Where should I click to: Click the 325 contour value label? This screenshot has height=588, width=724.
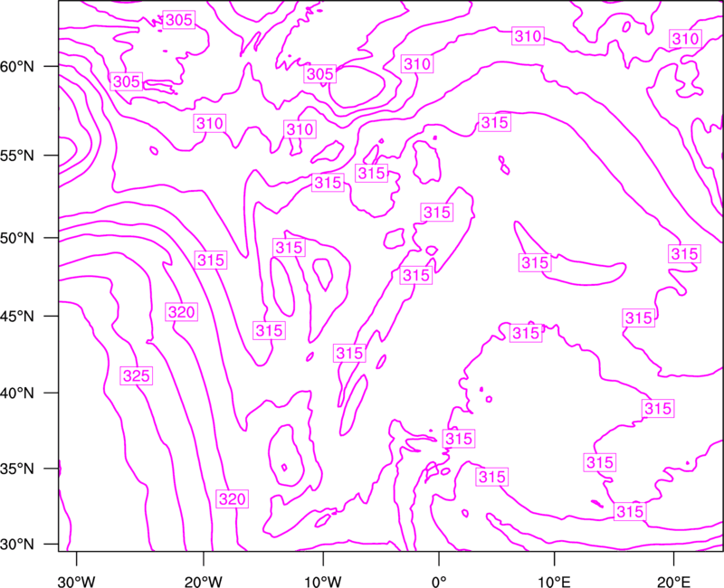(137, 375)
